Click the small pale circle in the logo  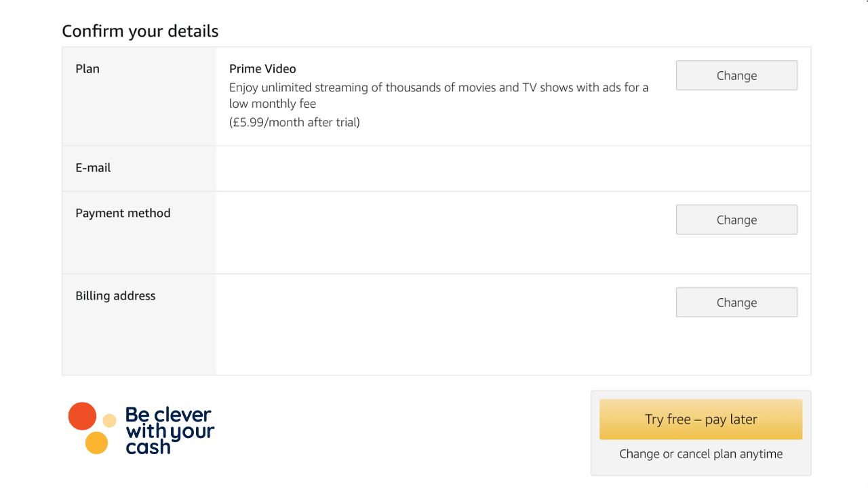109,420
